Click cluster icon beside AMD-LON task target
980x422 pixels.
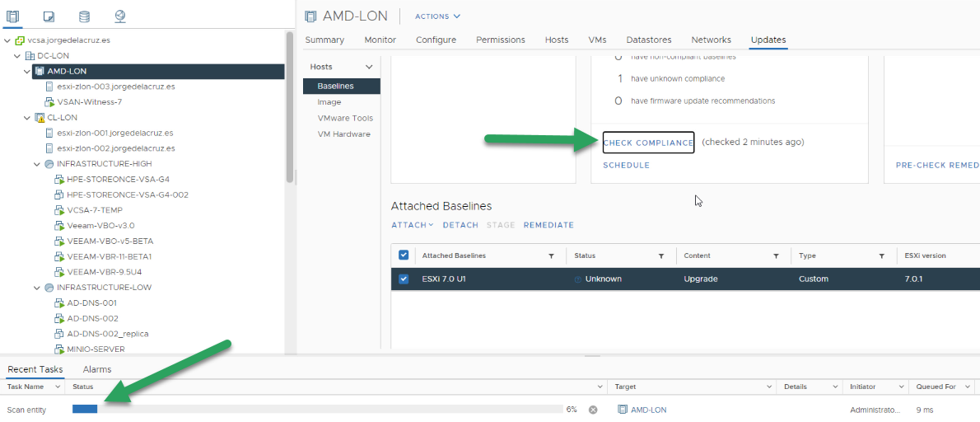622,410
